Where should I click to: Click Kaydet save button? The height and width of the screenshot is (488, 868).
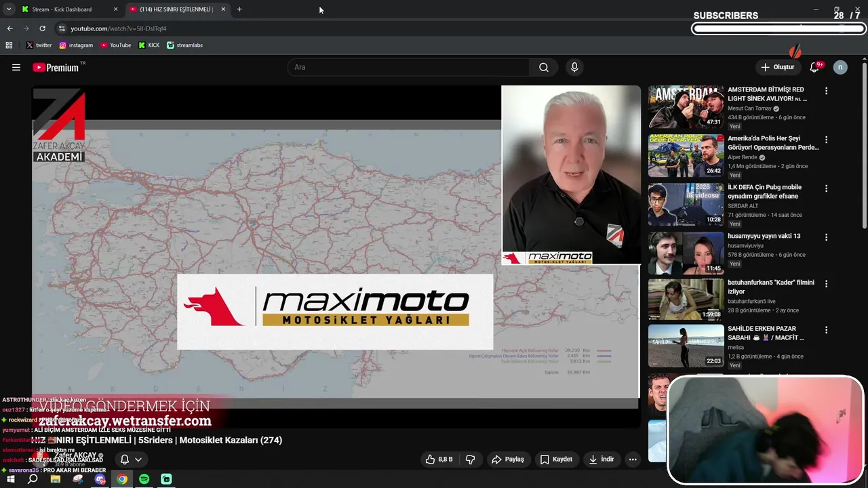coord(556,459)
